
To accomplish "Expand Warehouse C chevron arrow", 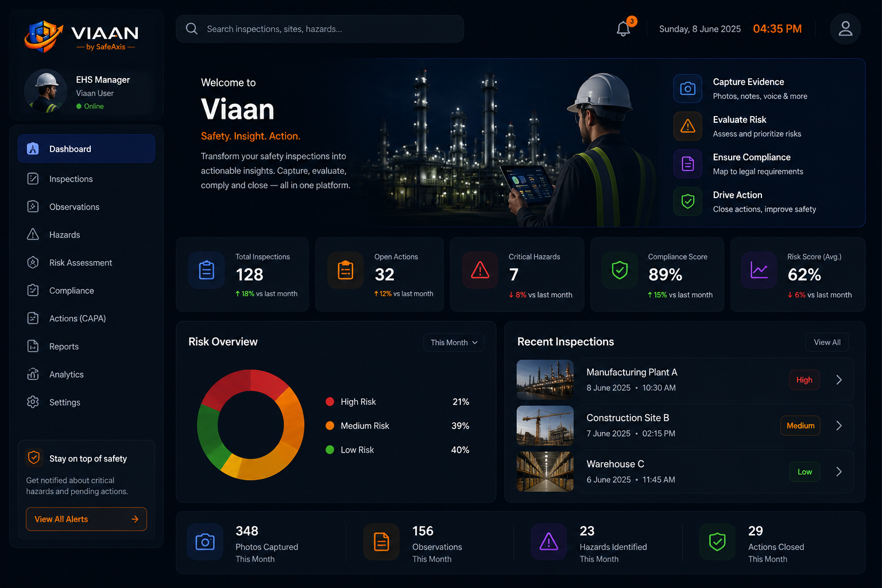I will click(x=839, y=471).
